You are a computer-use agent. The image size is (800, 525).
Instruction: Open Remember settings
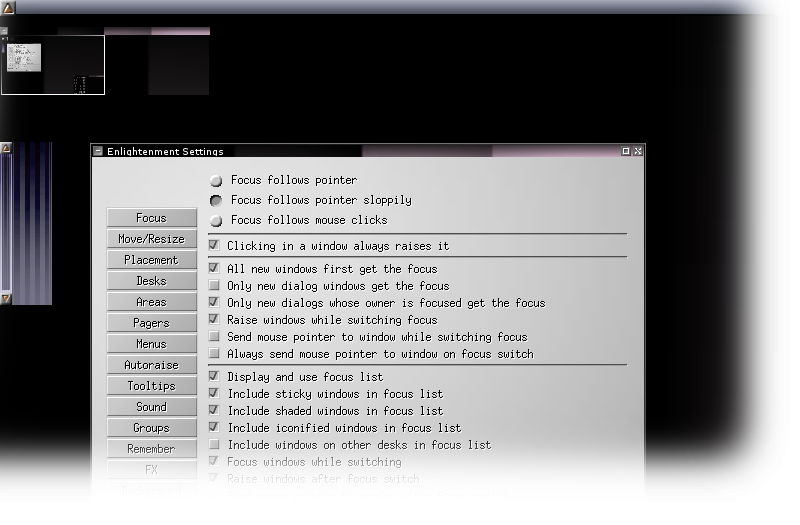tap(152, 448)
